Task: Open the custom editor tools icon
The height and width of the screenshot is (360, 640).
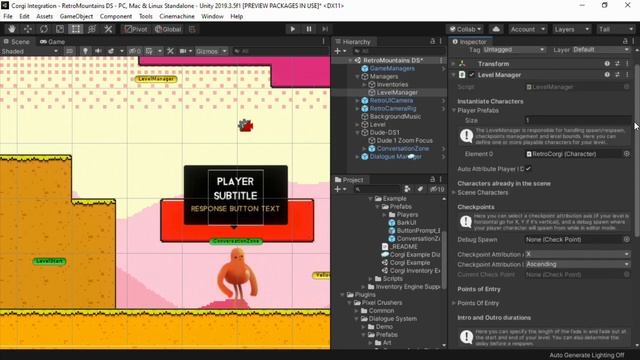Action: coord(108,29)
